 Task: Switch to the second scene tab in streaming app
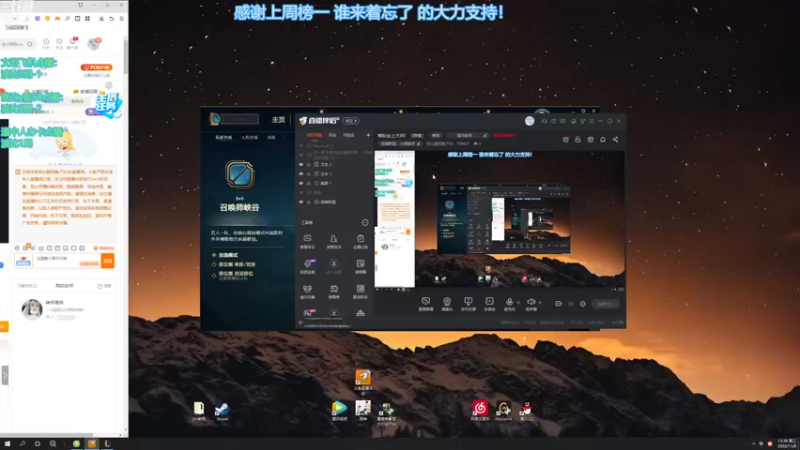pyautogui.click(x=332, y=135)
